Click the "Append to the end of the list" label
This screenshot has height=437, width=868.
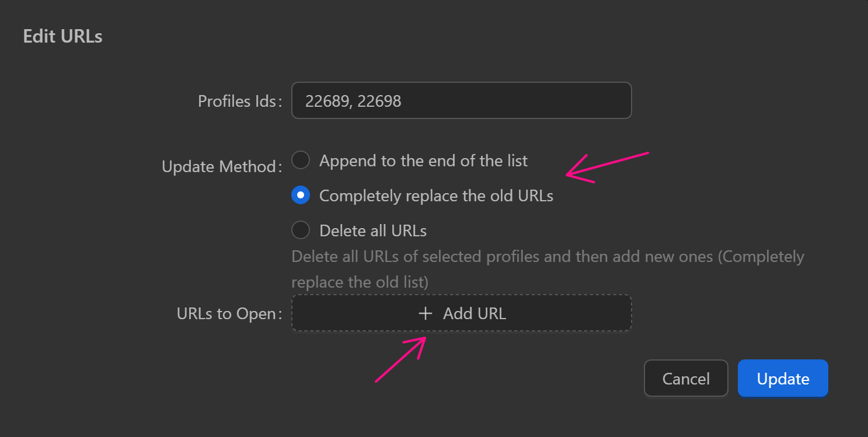pyautogui.click(x=423, y=161)
